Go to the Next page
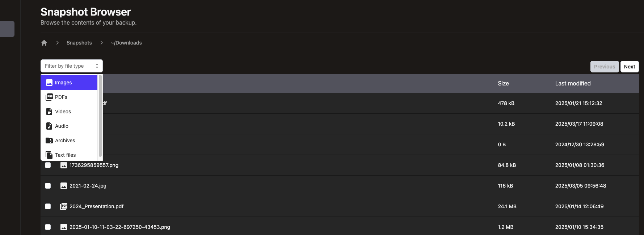644x235 pixels. click(x=630, y=67)
